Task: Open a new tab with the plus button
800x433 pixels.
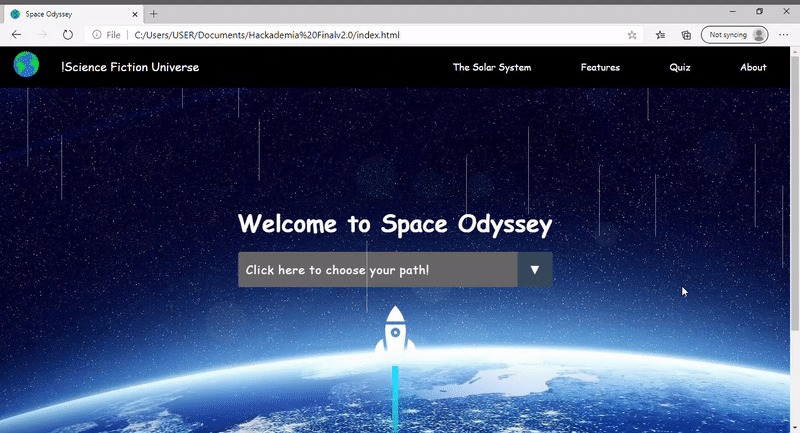Action: click(x=154, y=14)
